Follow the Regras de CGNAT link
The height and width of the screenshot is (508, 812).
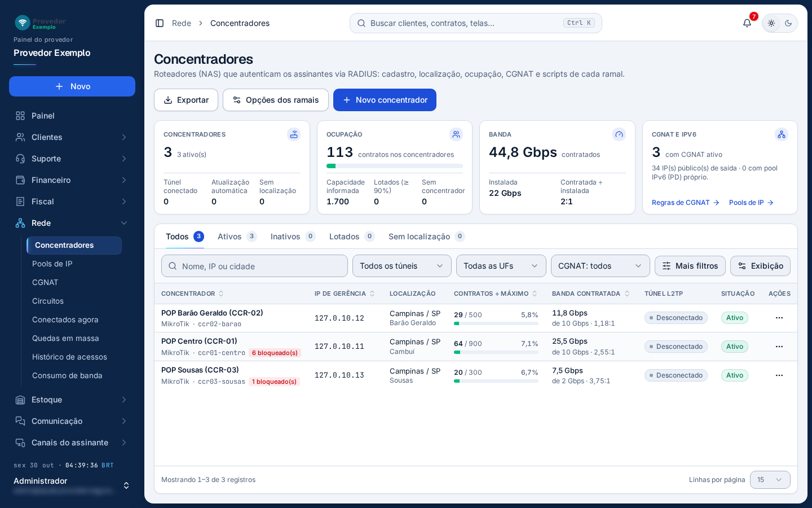(x=686, y=203)
